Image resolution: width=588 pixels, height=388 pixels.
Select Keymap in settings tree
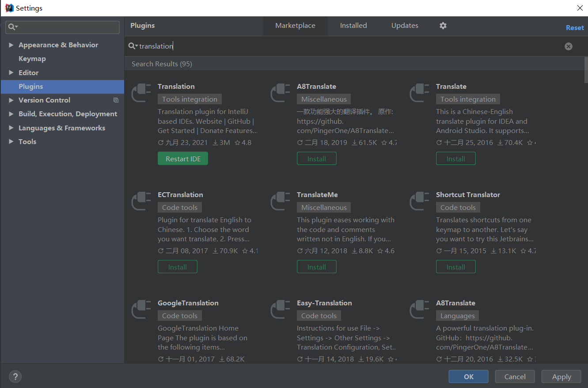click(32, 59)
